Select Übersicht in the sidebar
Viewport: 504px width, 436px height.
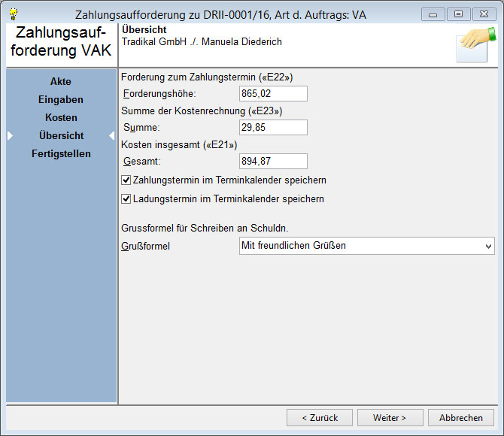point(61,135)
